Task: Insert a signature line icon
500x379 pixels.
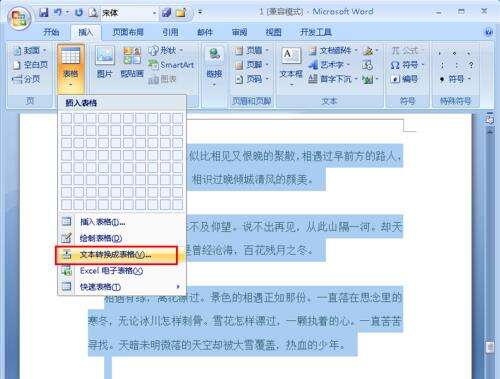Action: coord(370,50)
